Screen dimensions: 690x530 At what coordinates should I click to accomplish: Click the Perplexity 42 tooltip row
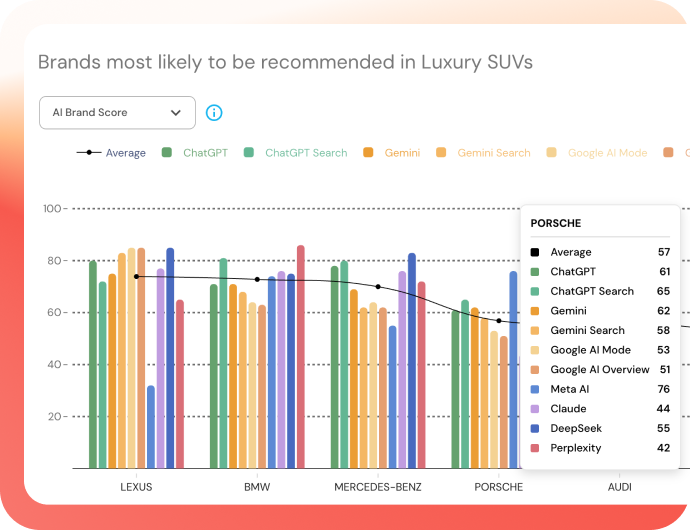(600, 448)
